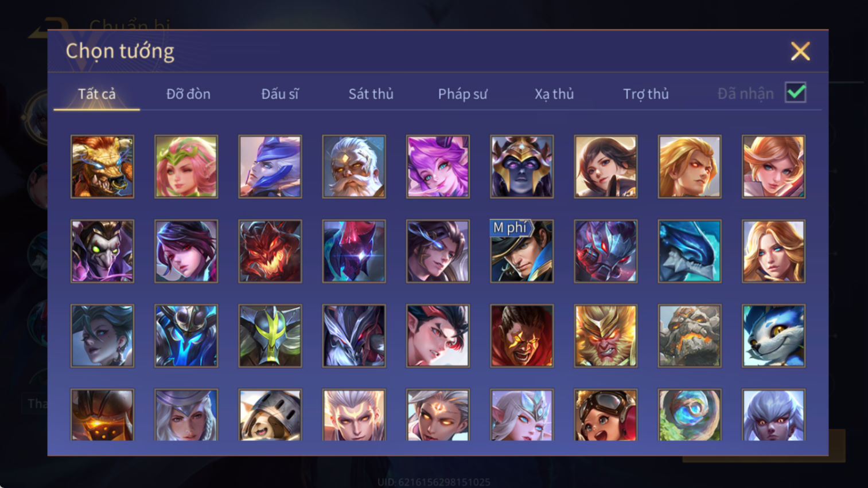Viewport: 868px width, 488px height.
Task: Pick the green-eyed purple joker hero
Action: pyautogui.click(x=102, y=251)
